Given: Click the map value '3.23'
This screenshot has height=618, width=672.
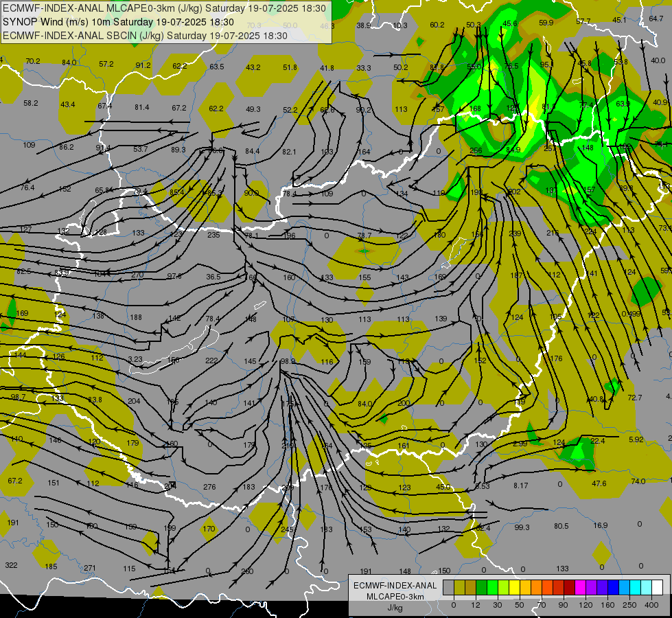Looking at the screenshot, I should tap(135, 359).
